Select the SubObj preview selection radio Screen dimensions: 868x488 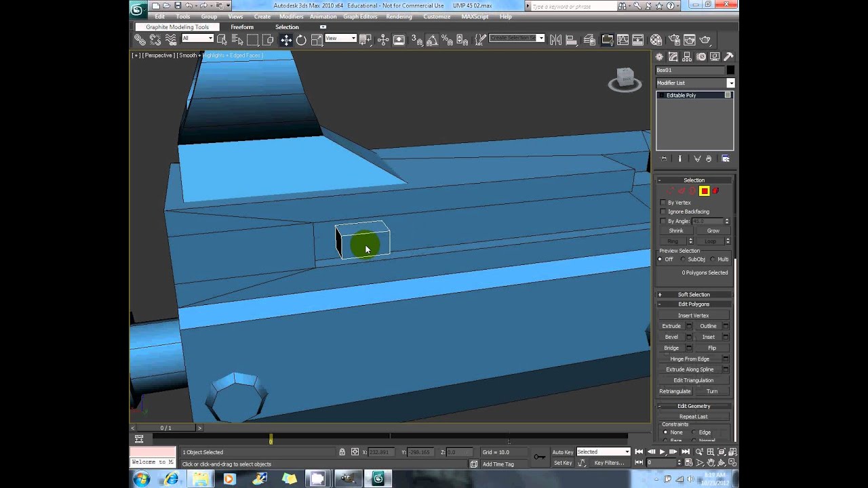click(x=684, y=260)
